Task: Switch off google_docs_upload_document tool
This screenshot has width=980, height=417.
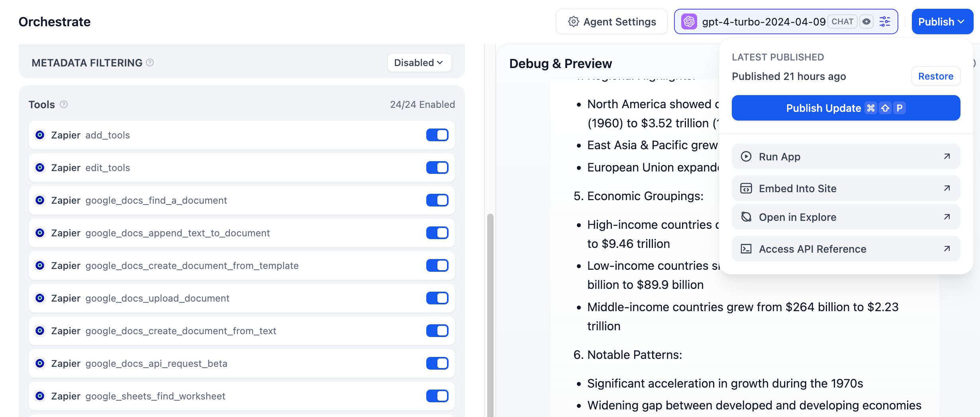Action: (x=437, y=298)
